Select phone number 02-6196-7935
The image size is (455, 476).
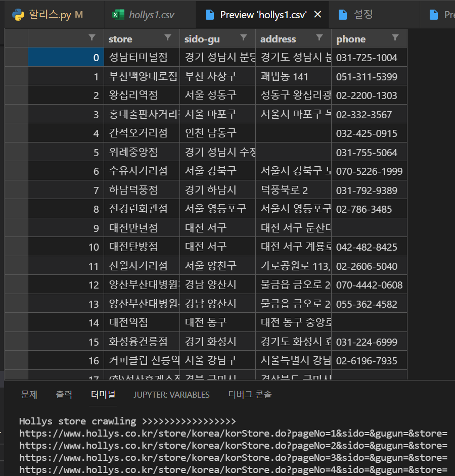coord(369,360)
